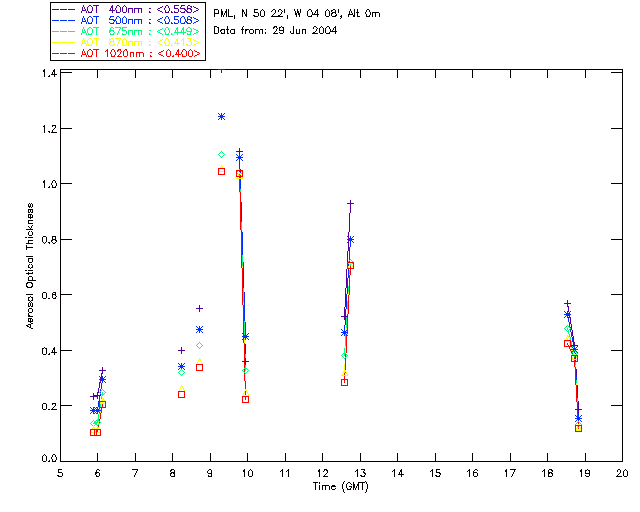Screen dimensions: 640x512
Task: Click the legend entry AOT 500nm <0.508>
Action: point(127,20)
